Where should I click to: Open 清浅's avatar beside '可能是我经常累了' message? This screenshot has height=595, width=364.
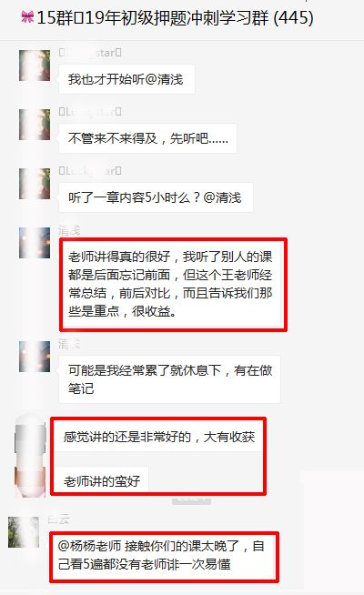point(35,357)
